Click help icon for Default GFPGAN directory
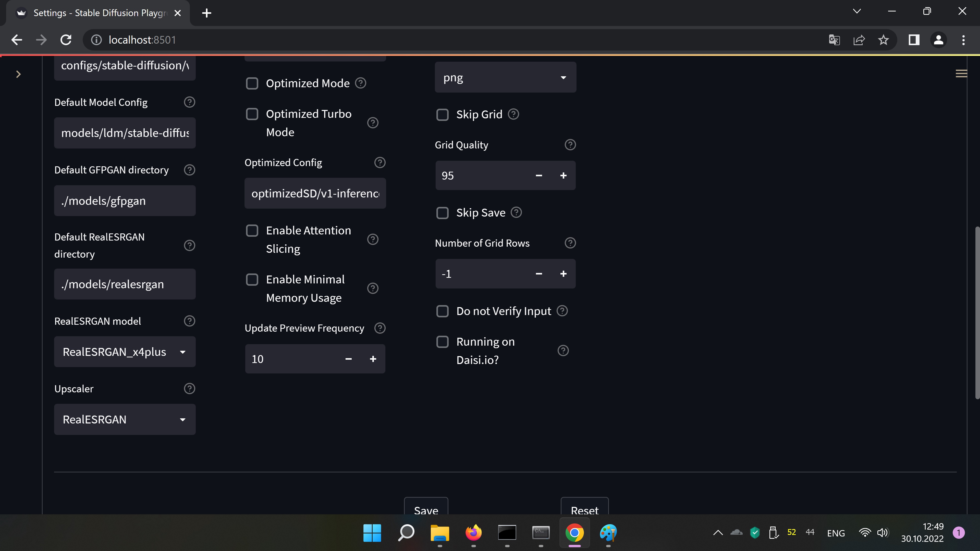This screenshot has width=980, height=551. tap(189, 170)
